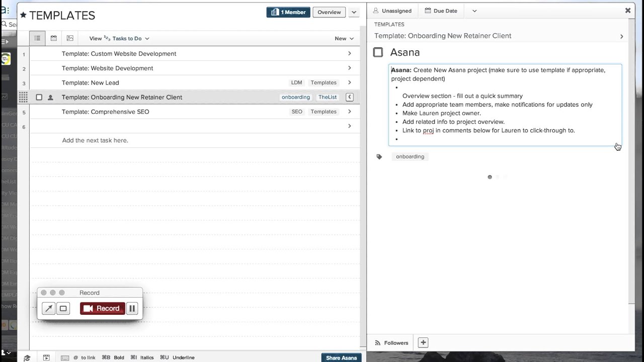
Task: Close the task details pane
Action: (x=628, y=10)
